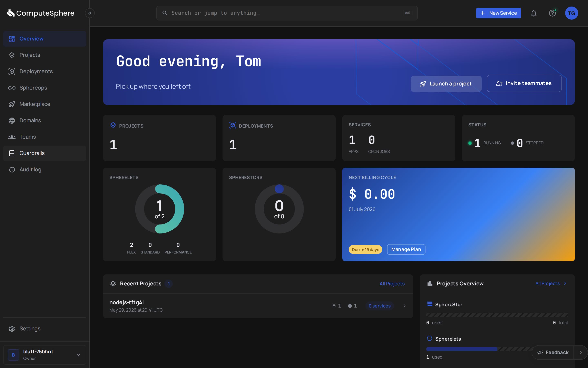
Task: View the Audit log
Action: [x=45, y=169]
